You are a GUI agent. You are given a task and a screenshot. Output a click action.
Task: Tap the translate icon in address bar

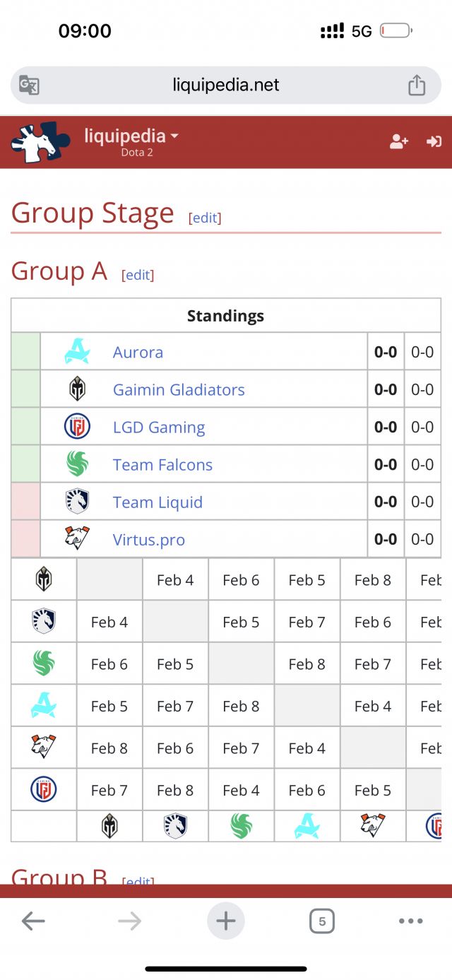[29, 85]
